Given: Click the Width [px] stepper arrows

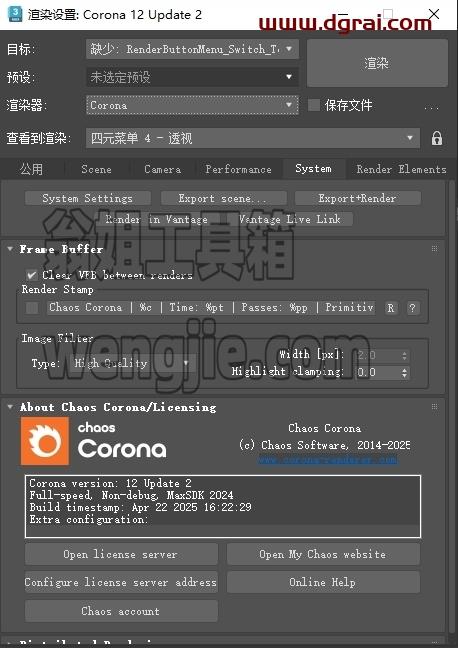Looking at the screenshot, I should [404, 355].
